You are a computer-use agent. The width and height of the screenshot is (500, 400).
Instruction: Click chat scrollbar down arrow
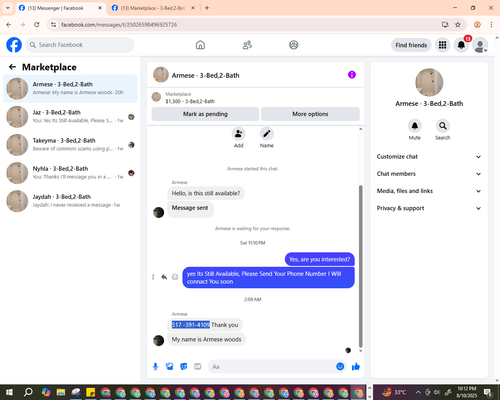[x=360, y=351]
